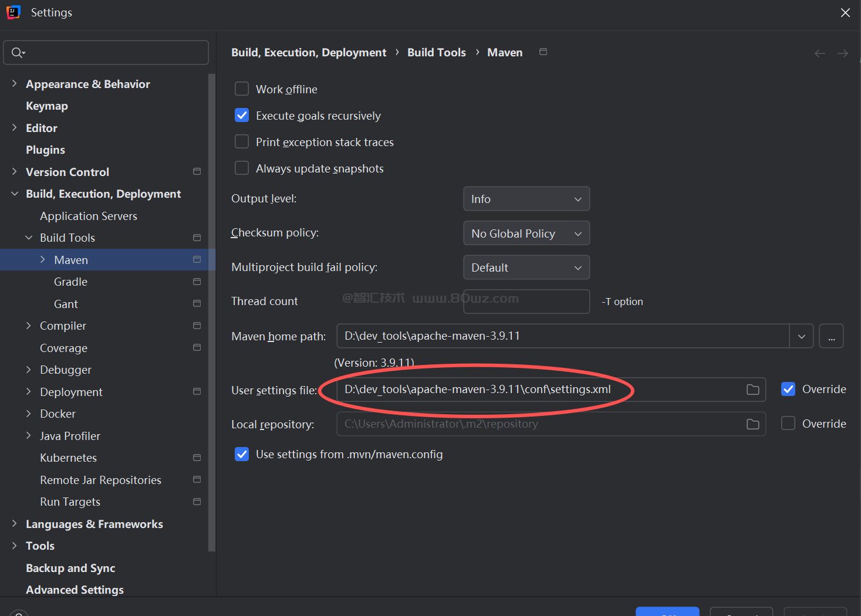Click the search magnifier icon in settings
The width and height of the screenshot is (861, 616).
tap(18, 53)
